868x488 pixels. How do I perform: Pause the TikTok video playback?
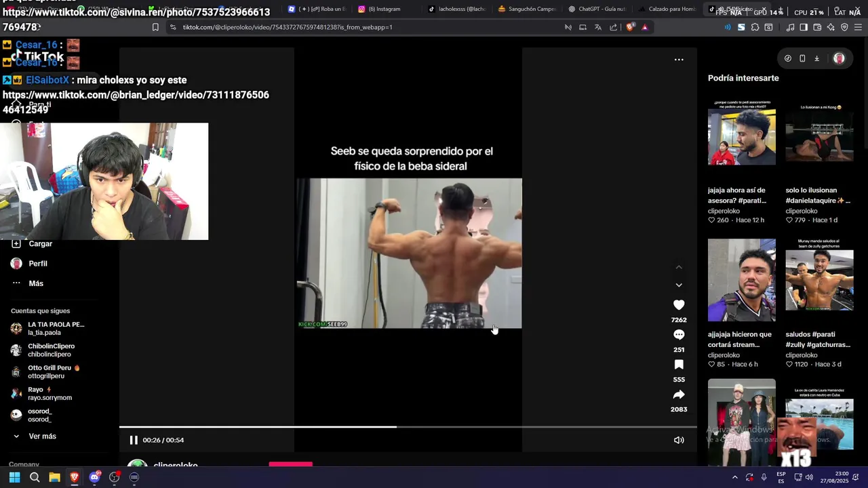pyautogui.click(x=134, y=440)
